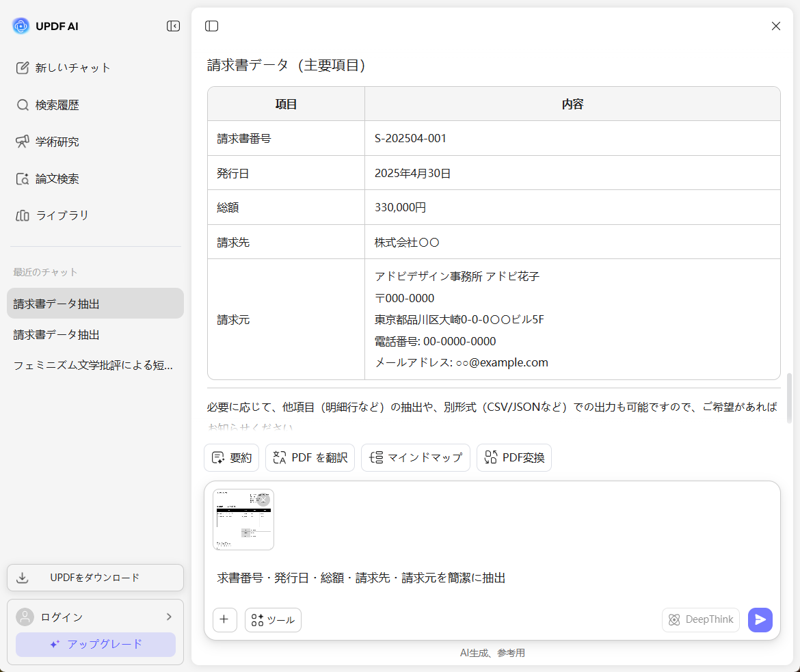
Task: Enable DeepThink mode
Action: [x=700, y=619]
